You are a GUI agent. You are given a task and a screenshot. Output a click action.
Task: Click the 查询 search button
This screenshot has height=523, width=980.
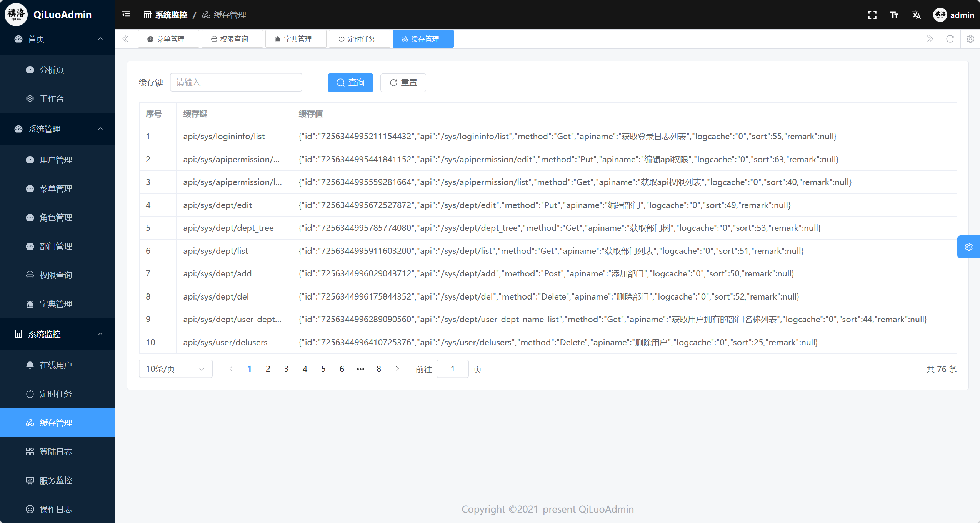[350, 83]
